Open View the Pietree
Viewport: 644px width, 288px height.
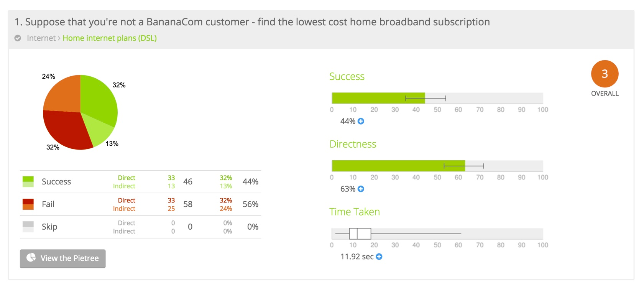tap(63, 258)
